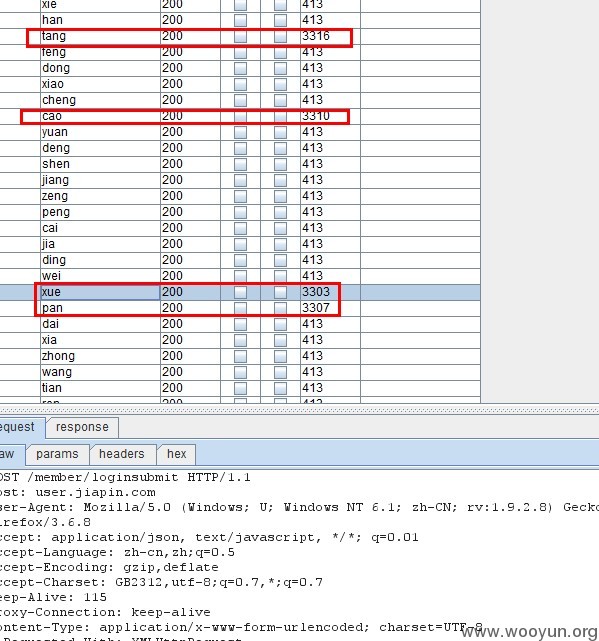Click the Accept-Encoding gzip,deflate line
This screenshot has height=641, width=599.
coord(109,568)
